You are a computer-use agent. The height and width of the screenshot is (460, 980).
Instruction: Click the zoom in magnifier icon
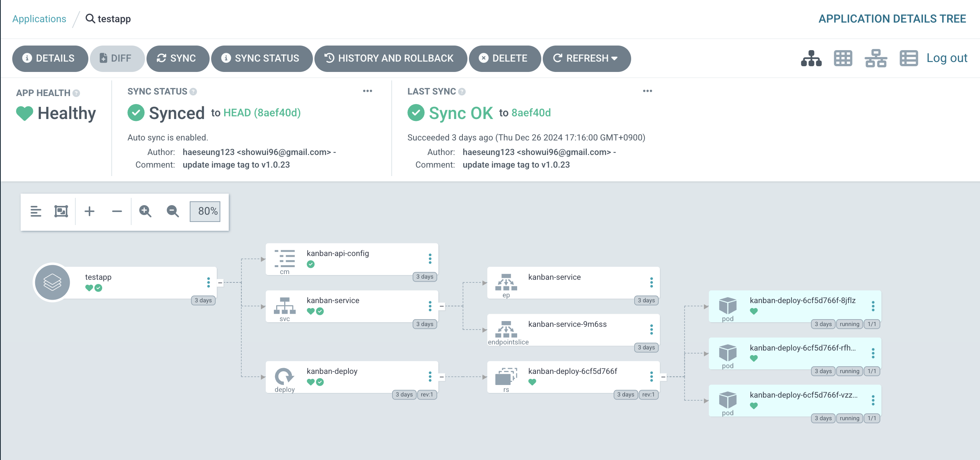pyautogui.click(x=145, y=211)
